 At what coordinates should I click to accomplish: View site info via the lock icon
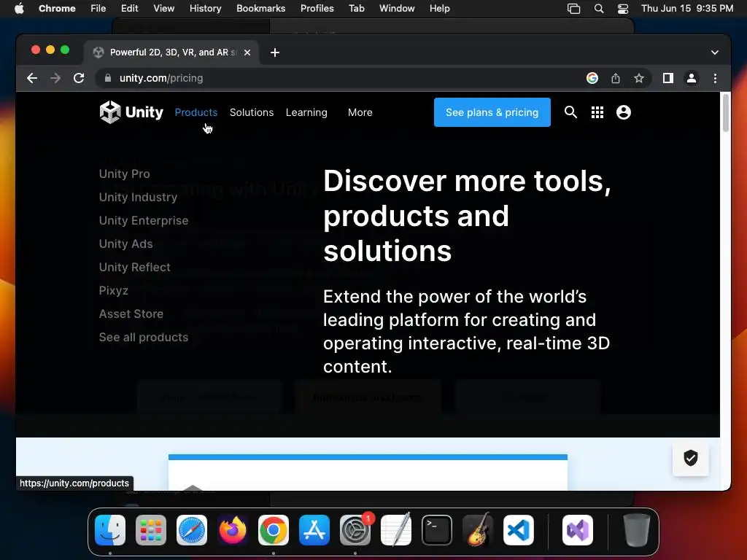pyautogui.click(x=108, y=78)
